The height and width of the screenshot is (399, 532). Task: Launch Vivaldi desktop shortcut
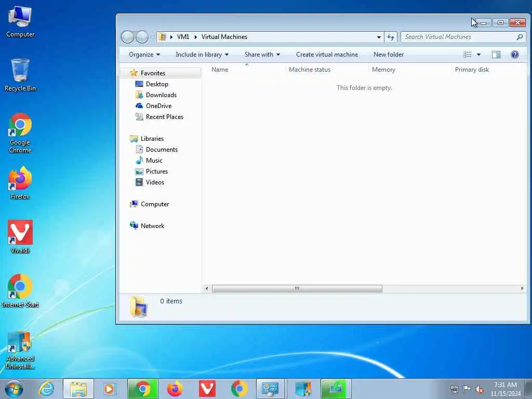coord(20,237)
